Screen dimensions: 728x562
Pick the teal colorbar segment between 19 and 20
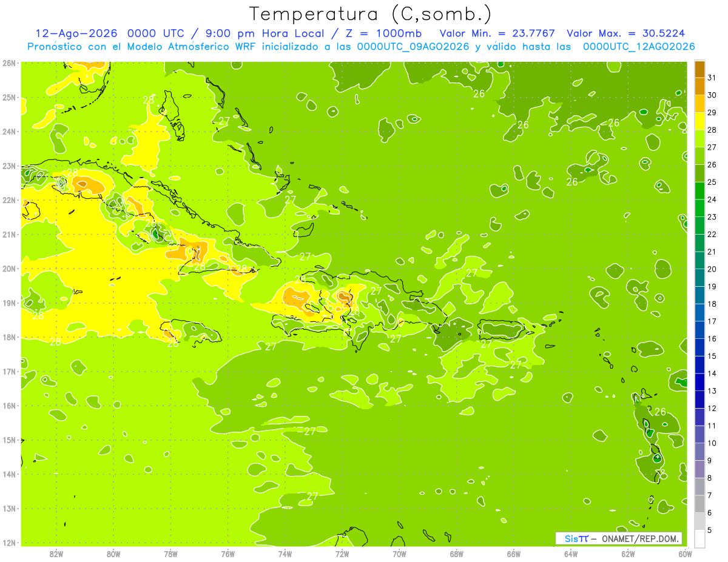(x=699, y=278)
